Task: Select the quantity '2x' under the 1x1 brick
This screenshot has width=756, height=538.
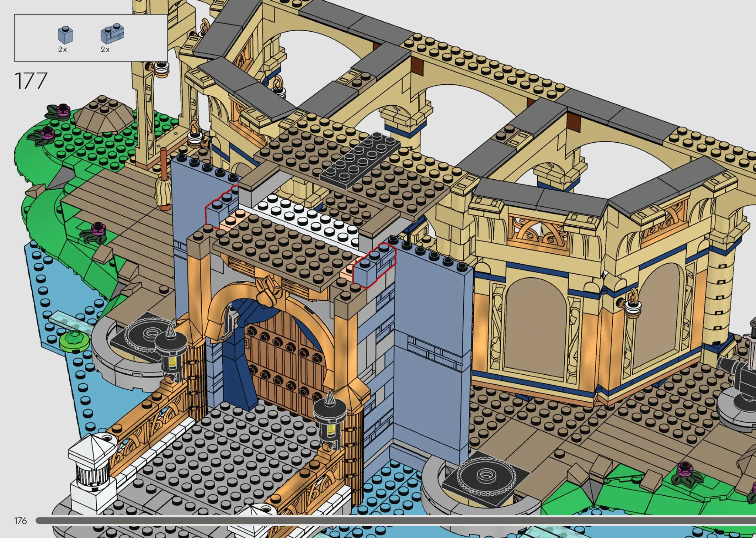Action: click(63, 49)
